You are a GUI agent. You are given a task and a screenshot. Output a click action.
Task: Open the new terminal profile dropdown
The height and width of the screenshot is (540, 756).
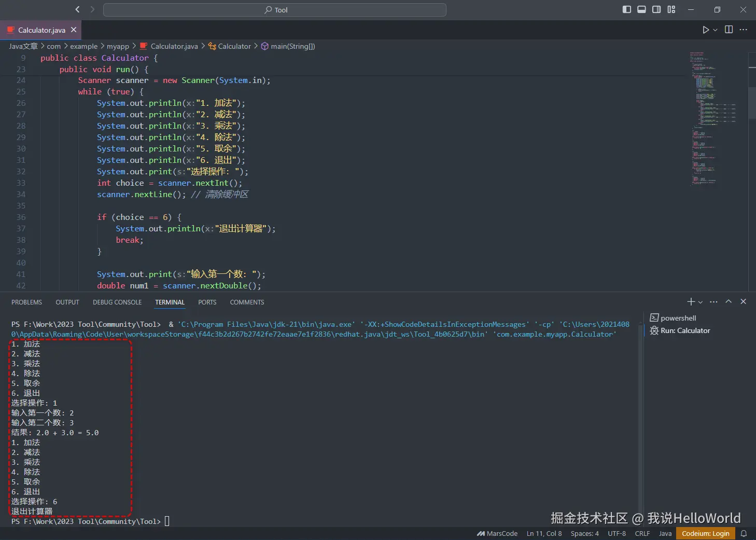point(701,302)
